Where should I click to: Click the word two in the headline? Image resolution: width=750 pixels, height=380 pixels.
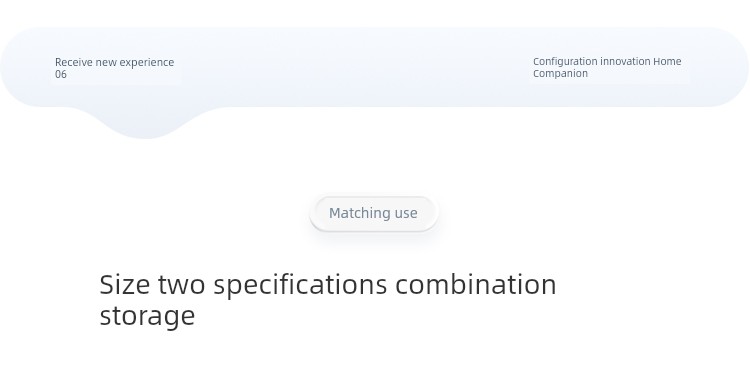point(182,284)
